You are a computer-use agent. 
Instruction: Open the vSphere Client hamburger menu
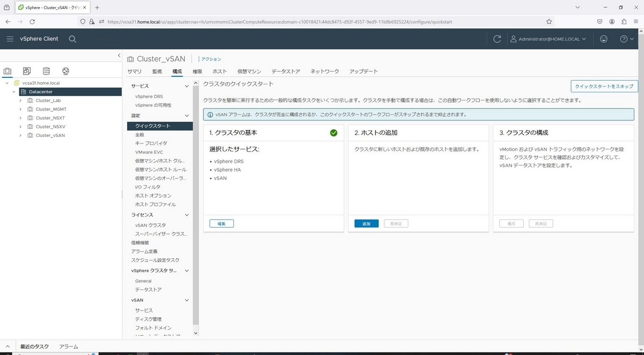10,39
